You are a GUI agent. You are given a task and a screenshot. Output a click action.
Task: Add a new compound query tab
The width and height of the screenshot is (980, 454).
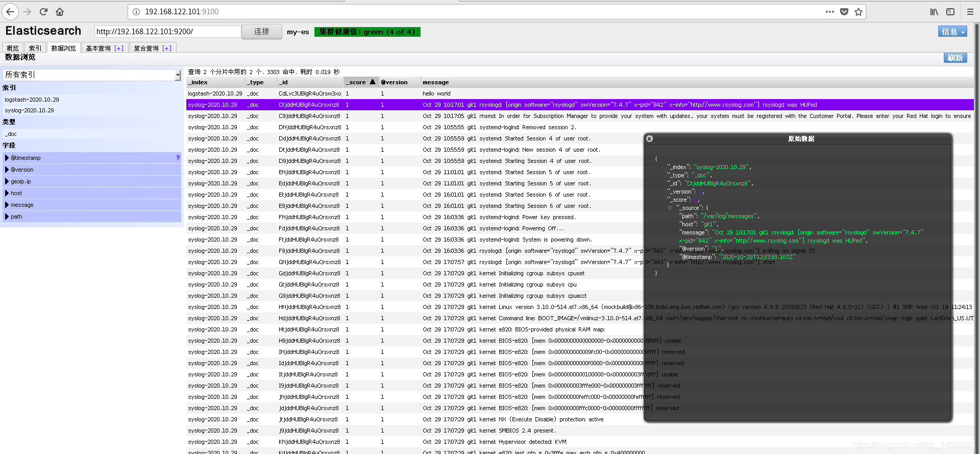(x=167, y=48)
